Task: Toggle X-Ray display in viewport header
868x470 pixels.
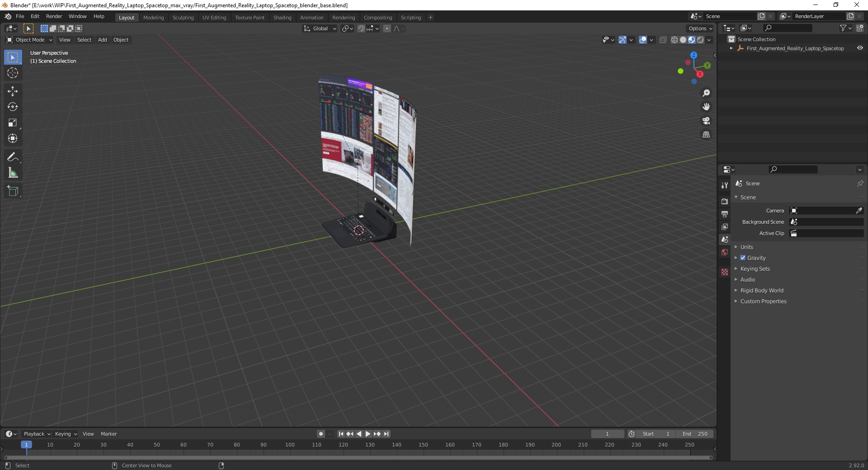Action: coord(663,40)
